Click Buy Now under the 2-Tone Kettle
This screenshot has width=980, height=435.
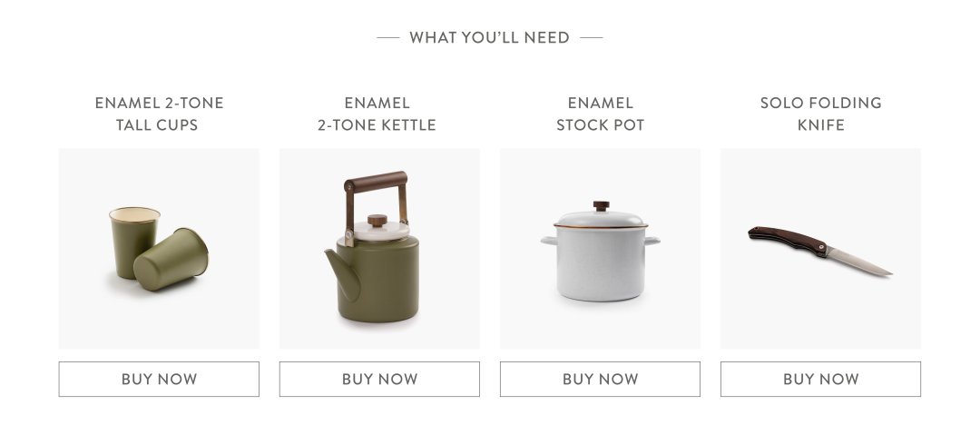click(379, 379)
